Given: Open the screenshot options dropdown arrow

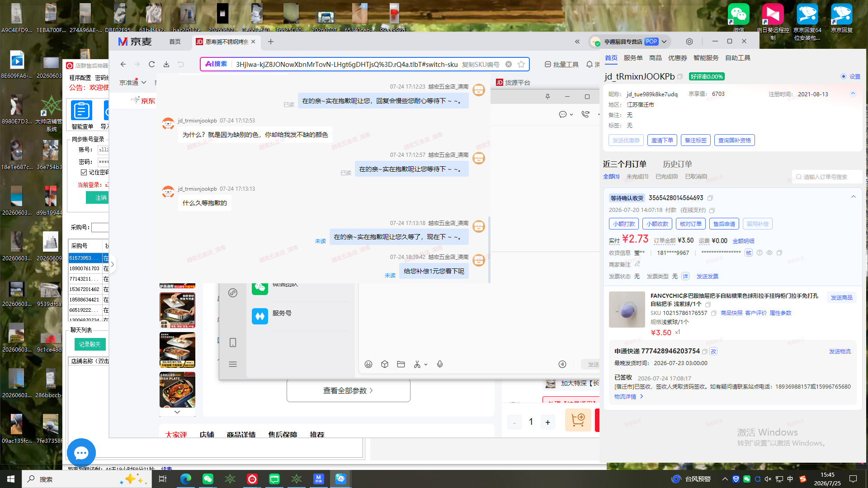Looking at the screenshot, I should (426, 365).
